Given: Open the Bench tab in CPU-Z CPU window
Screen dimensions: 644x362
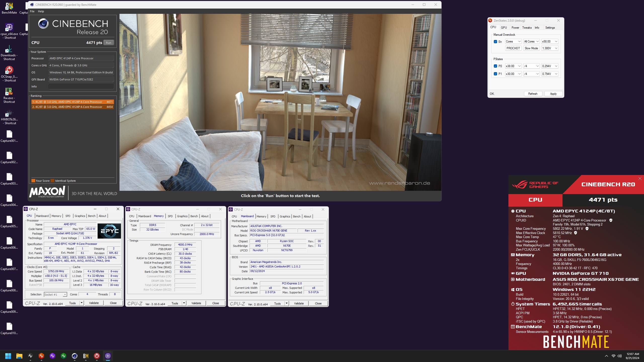Looking at the screenshot, I should coord(92,216).
